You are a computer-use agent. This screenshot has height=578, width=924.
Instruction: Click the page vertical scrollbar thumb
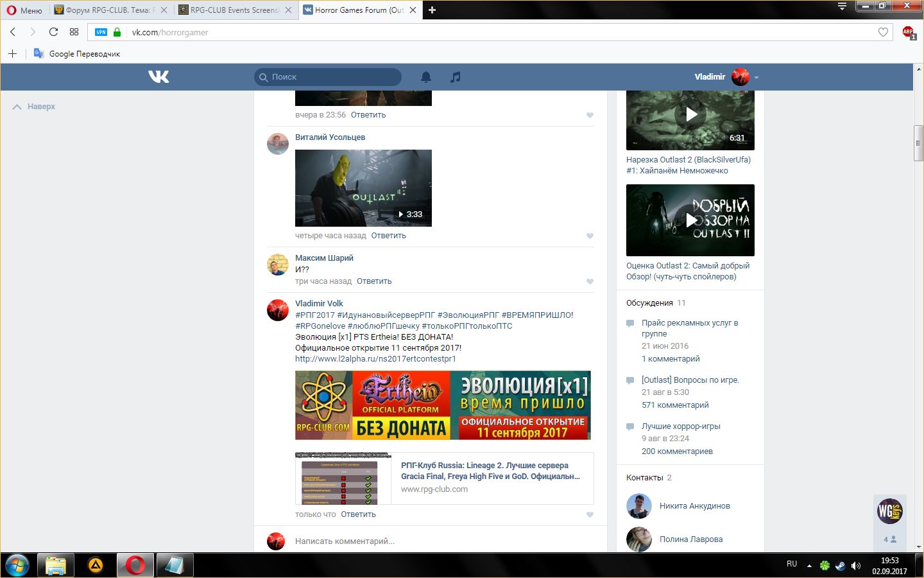(x=918, y=144)
